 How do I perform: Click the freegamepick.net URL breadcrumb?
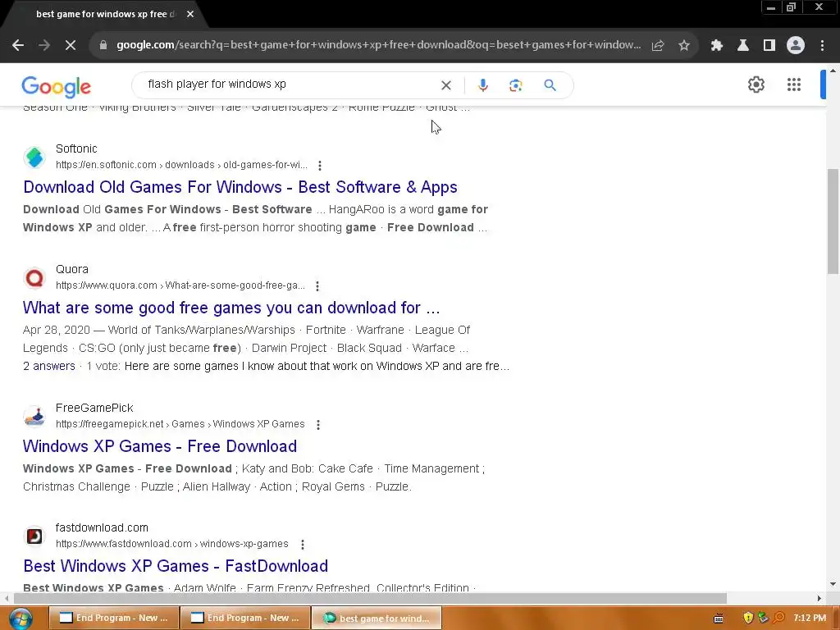click(180, 424)
